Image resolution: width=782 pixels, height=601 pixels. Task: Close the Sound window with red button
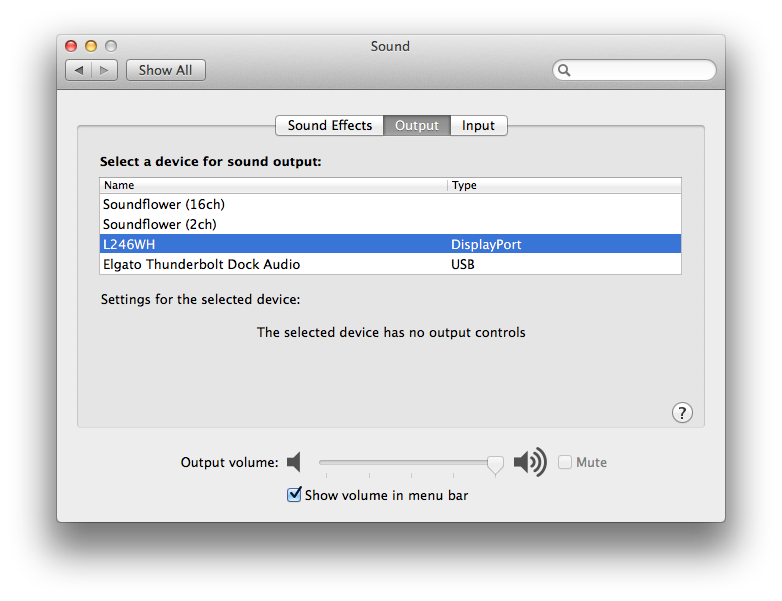point(71,46)
